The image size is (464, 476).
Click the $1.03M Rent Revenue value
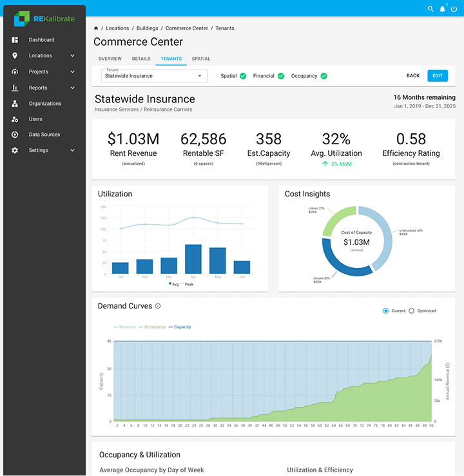(x=133, y=139)
